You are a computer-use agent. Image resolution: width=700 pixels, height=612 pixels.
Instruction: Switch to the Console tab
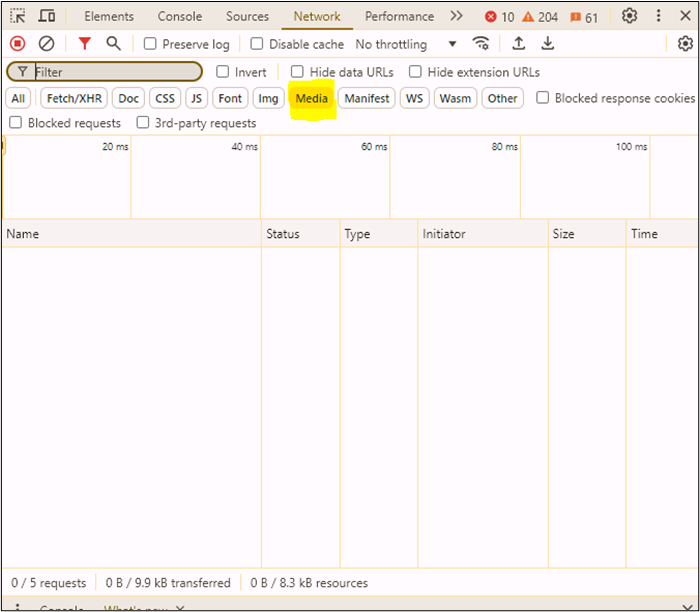click(x=179, y=17)
